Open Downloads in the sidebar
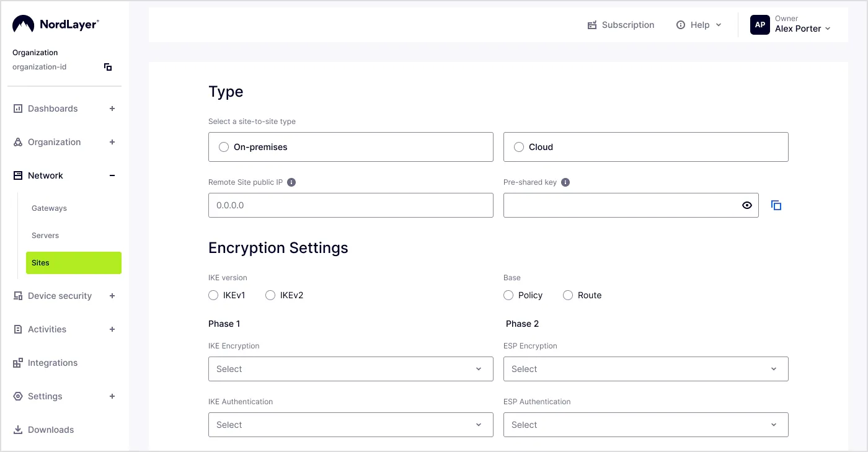 (51, 430)
